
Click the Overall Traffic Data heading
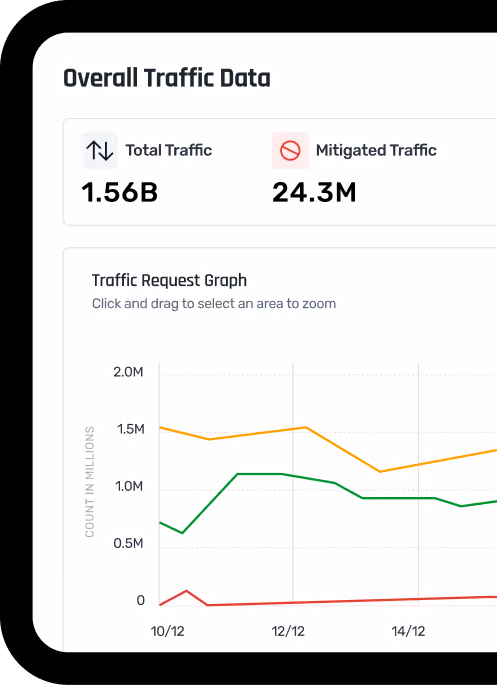point(167,78)
